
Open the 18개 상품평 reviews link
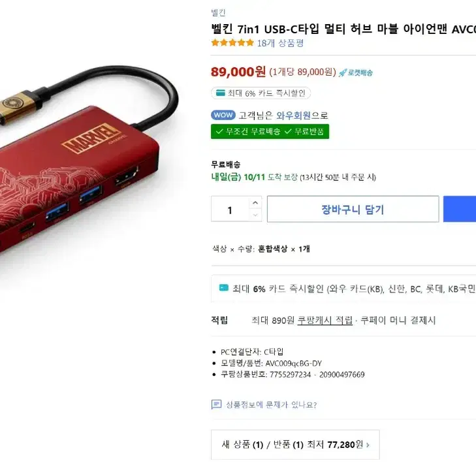click(280, 43)
